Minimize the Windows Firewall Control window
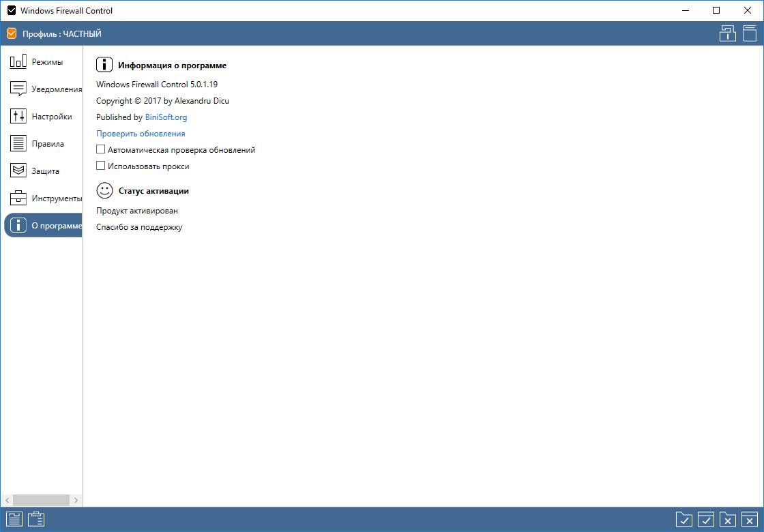Image resolution: width=764 pixels, height=532 pixels. click(x=686, y=10)
